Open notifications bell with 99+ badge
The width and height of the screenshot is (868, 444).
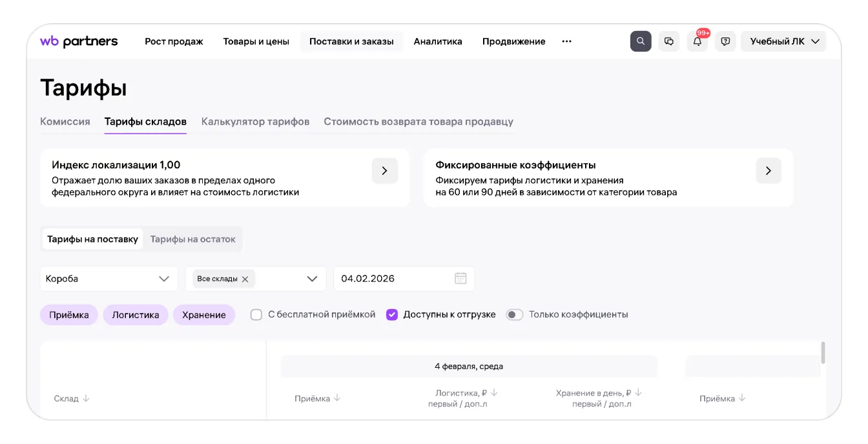click(x=697, y=41)
